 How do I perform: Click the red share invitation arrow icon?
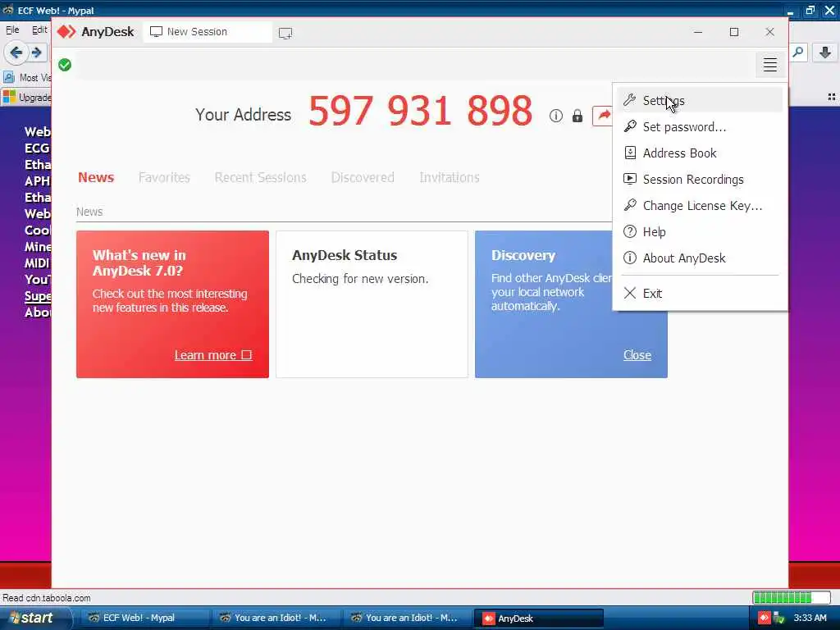(x=603, y=115)
